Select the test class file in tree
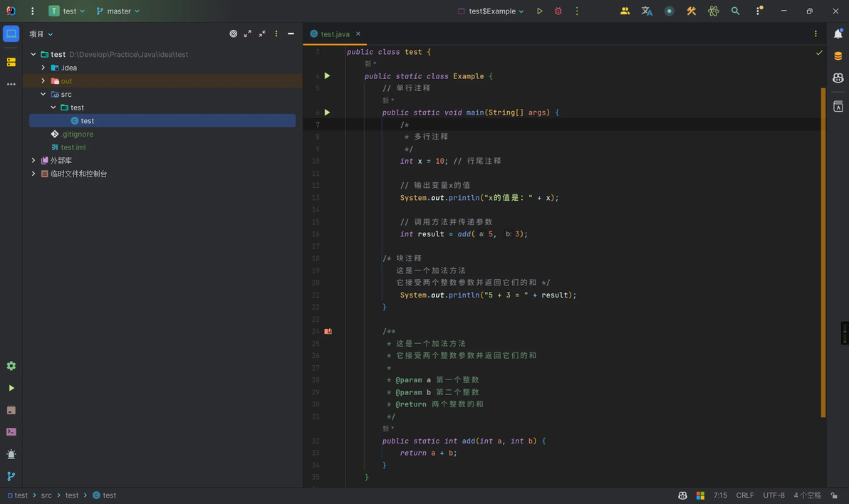This screenshot has height=504, width=849. [x=162, y=121]
